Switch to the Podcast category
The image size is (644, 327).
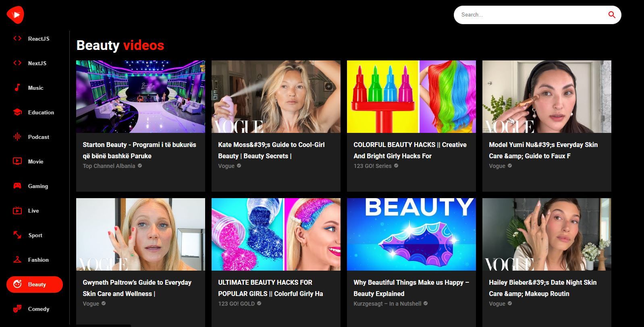[35, 137]
